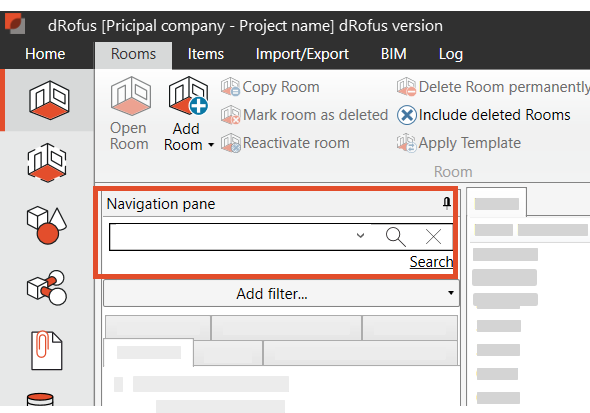Open the Import/Export tab

pyautogui.click(x=302, y=54)
